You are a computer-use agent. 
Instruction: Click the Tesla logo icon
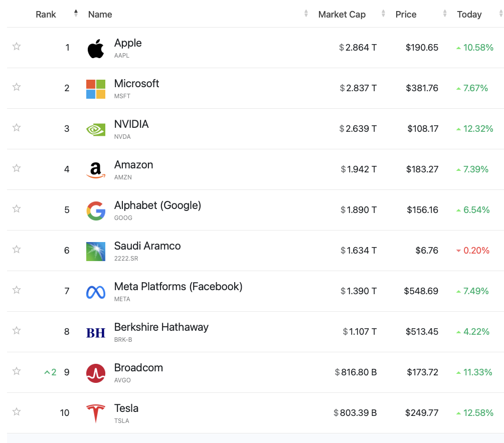[x=96, y=413]
